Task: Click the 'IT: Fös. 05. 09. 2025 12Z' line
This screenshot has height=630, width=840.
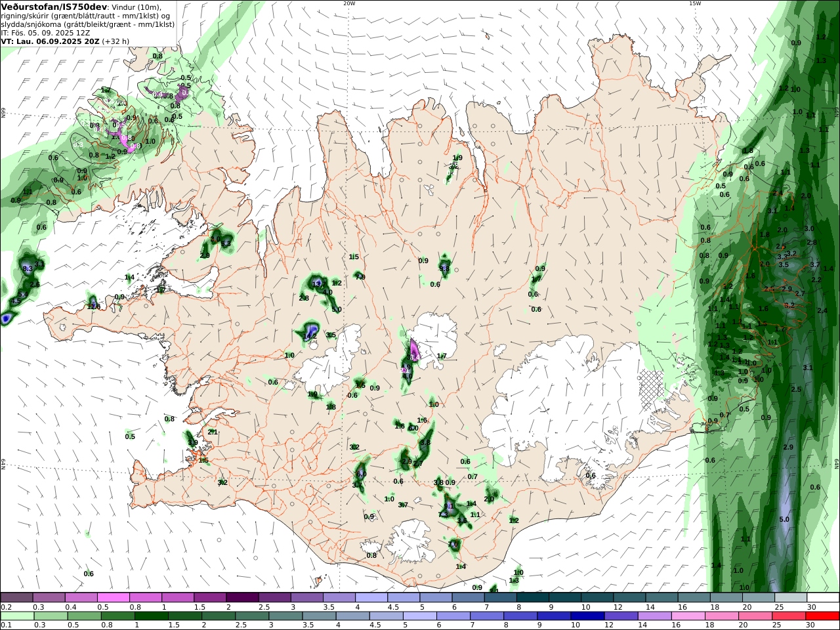Action: click(45, 32)
